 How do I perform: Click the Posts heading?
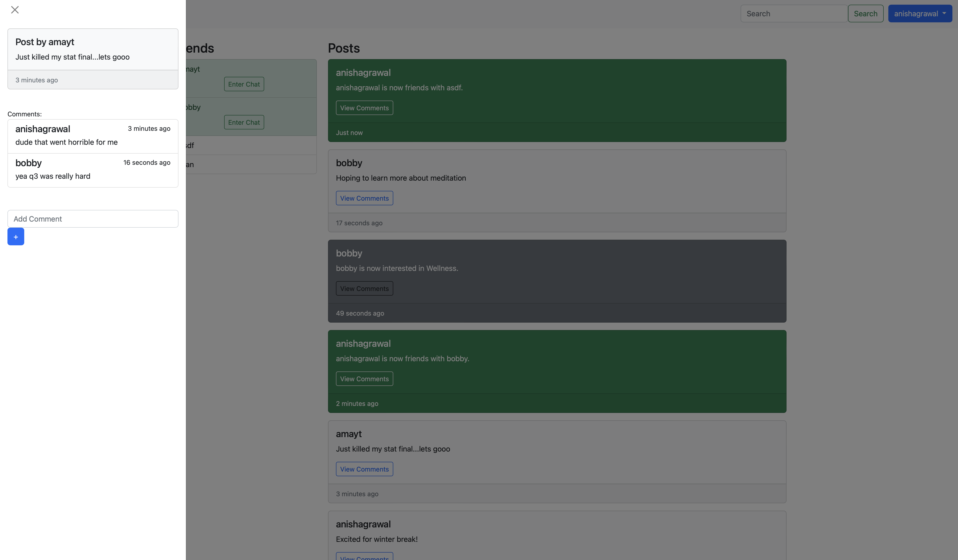[344, 48]
